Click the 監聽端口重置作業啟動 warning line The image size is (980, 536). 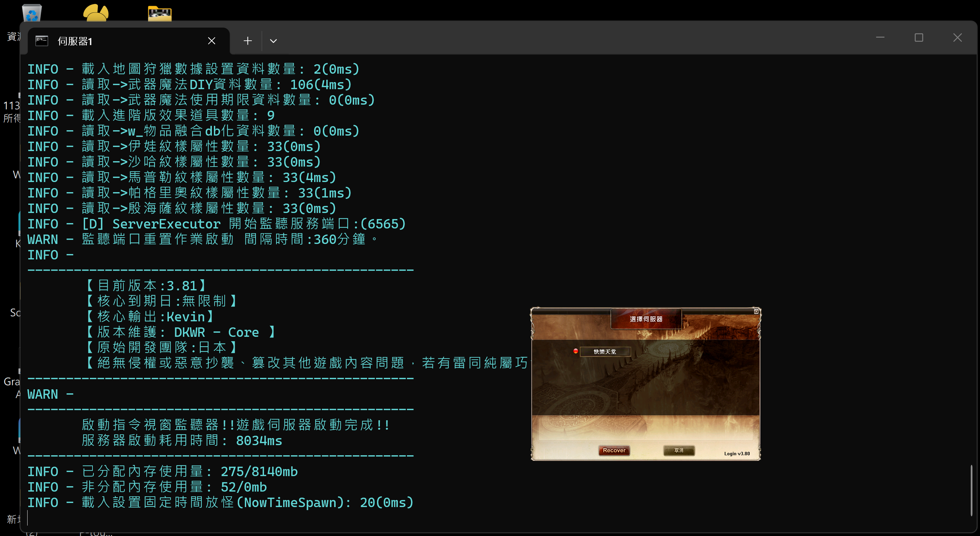click(x=203, y=240)
